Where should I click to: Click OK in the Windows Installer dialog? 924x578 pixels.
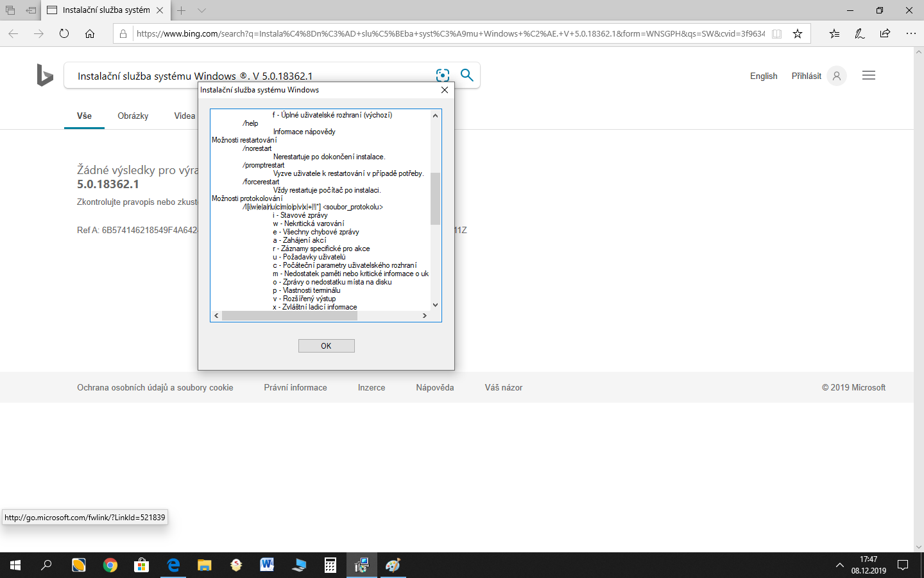326,346
